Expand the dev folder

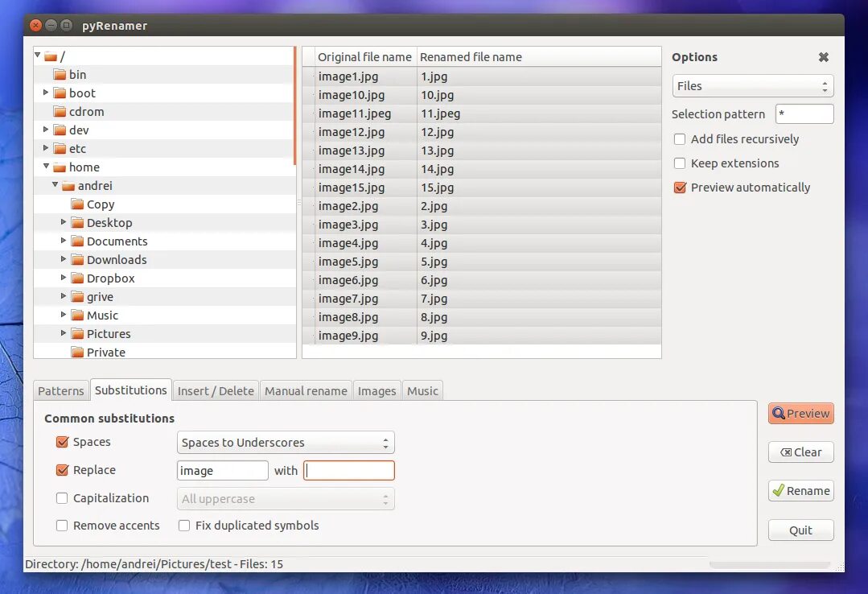[x=46, y=129]
